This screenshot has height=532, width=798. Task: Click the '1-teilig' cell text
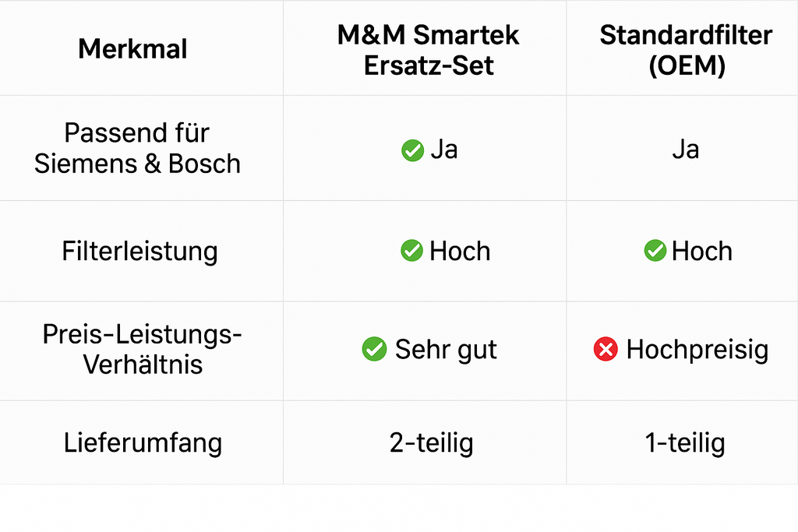click(685, 442)
